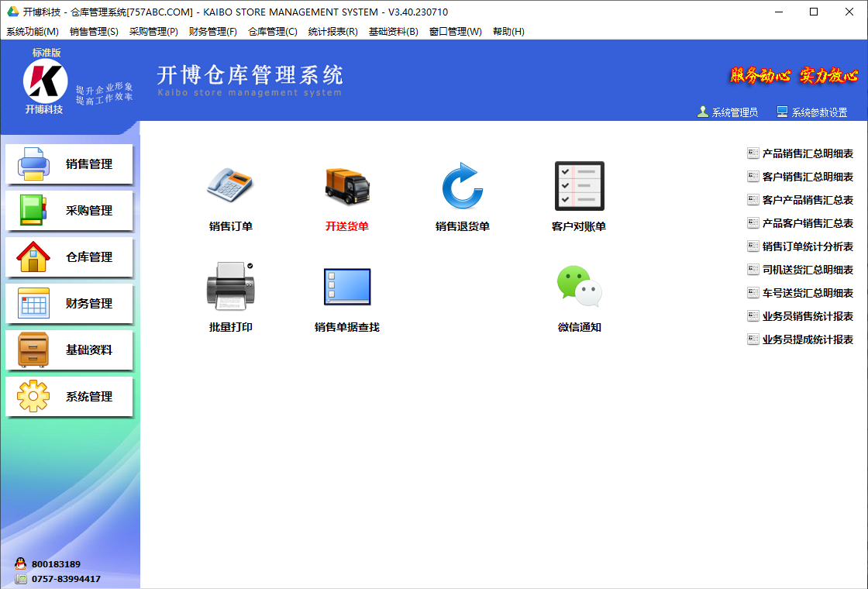Open the 帮助(H) menu
Viewport: 868px width, 589px height.
tap(508, 32)
